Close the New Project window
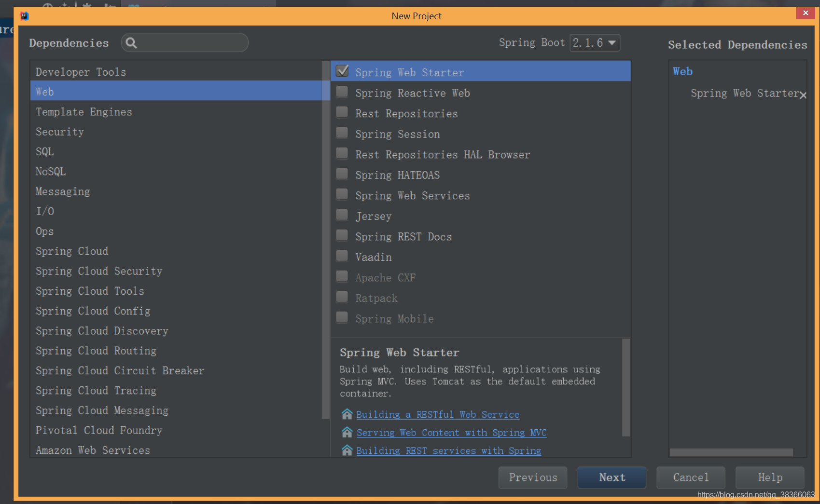 click(x=806, y=13)
